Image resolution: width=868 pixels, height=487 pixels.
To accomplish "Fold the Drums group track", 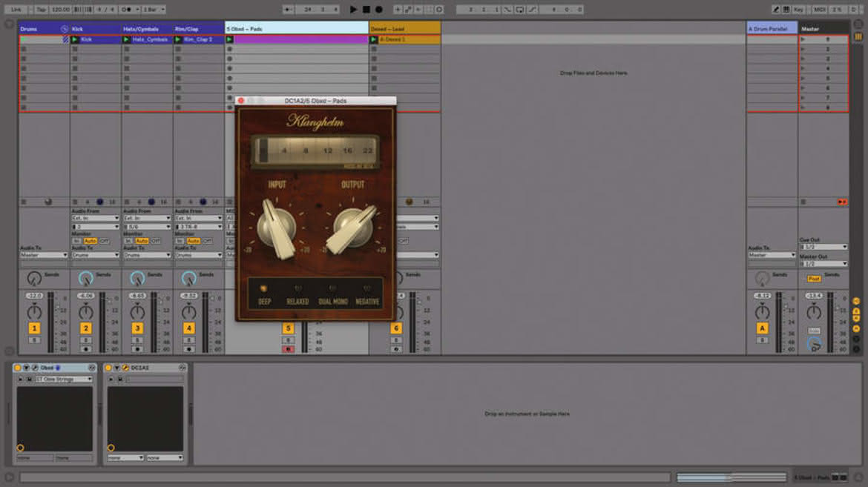I will tap(65, 29).
